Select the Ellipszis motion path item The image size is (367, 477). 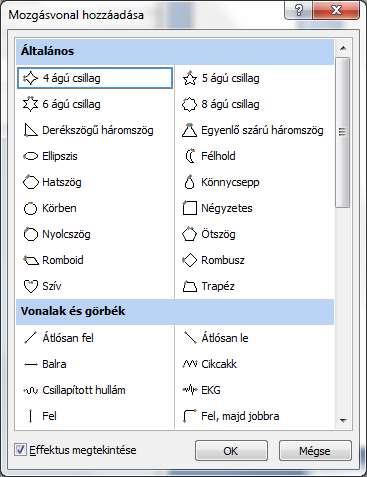point(95,156)
